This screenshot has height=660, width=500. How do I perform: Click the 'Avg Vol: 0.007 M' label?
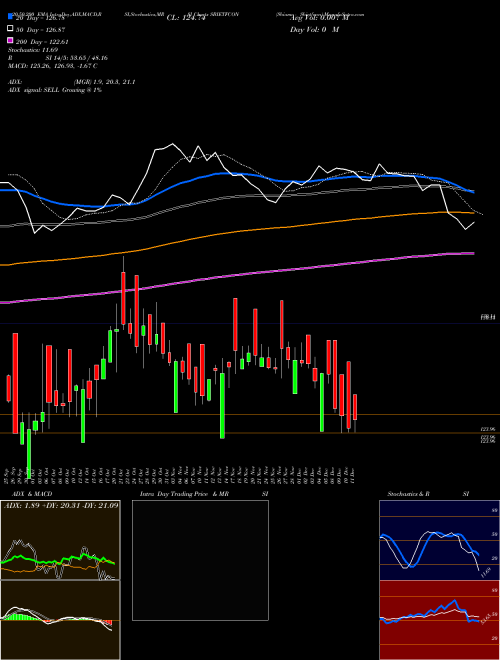point(319,18)
